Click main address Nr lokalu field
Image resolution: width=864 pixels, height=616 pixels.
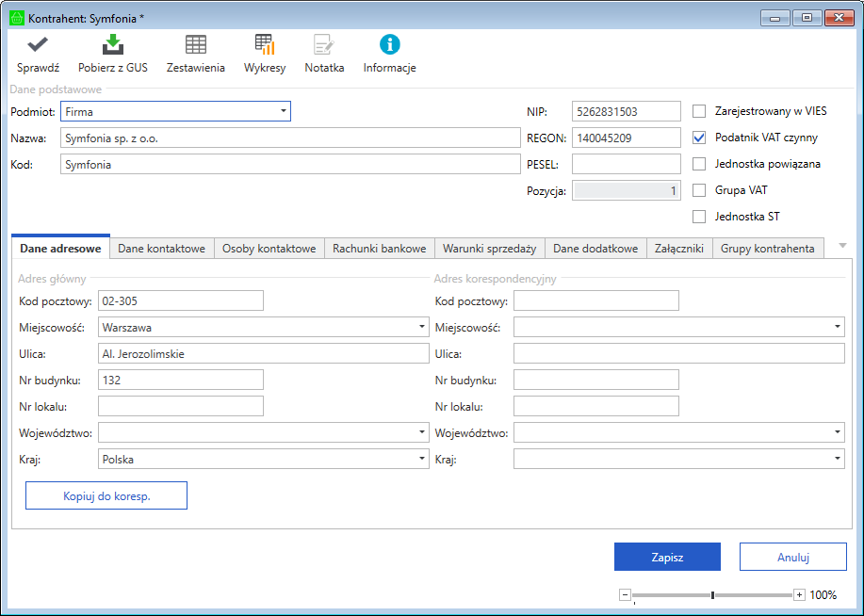(181, 407)
